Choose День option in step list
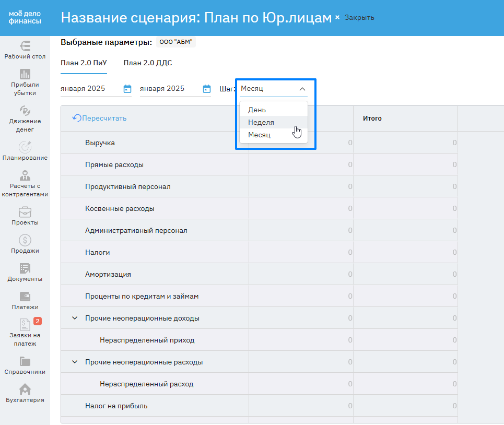 [257, 110]
